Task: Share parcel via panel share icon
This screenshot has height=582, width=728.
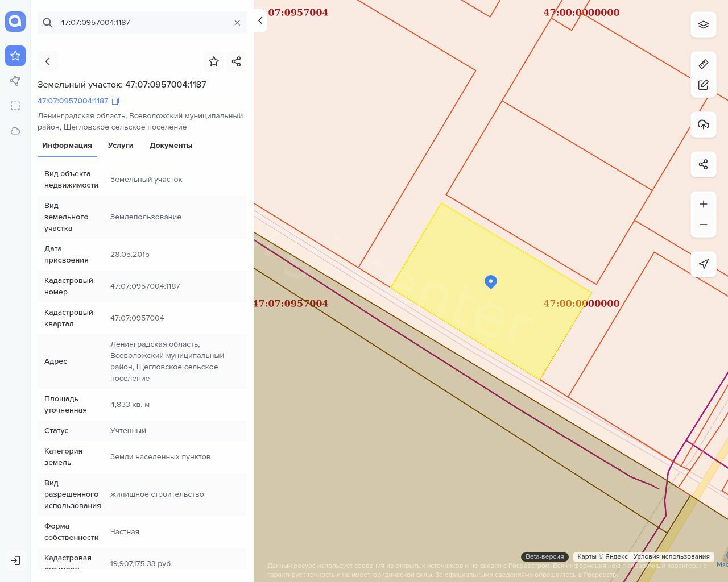Action: point(236,61)
